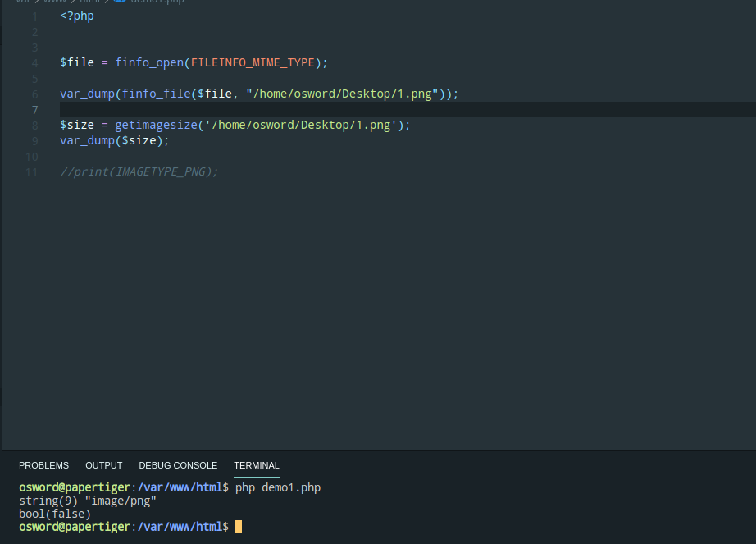Viewport: 756px width, 544px height.
Task: Click the finfo_open function name
Action: [149, 63]
